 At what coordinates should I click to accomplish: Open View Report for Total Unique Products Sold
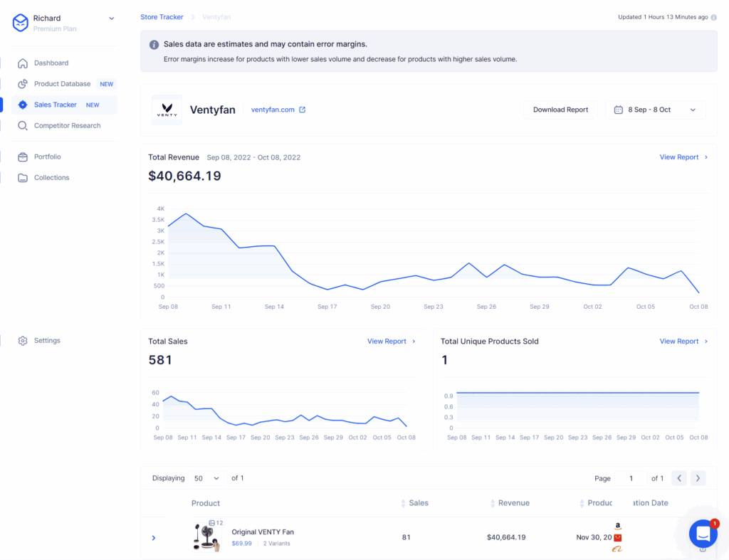tap(683, 342)
